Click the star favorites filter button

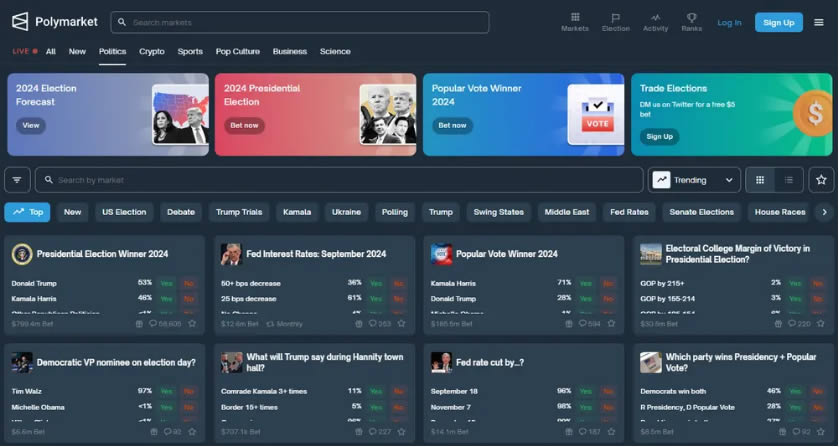pos(821,180)
